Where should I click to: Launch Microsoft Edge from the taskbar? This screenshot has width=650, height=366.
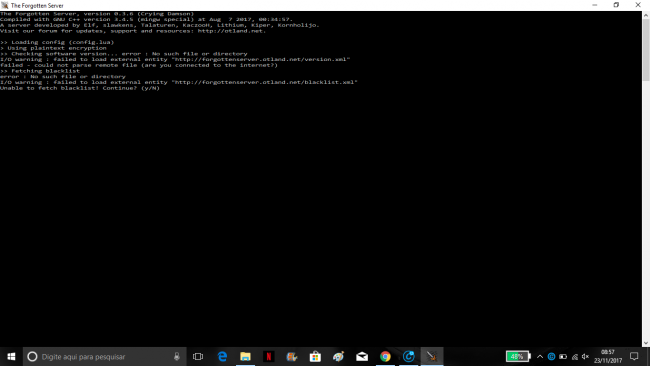222,356
